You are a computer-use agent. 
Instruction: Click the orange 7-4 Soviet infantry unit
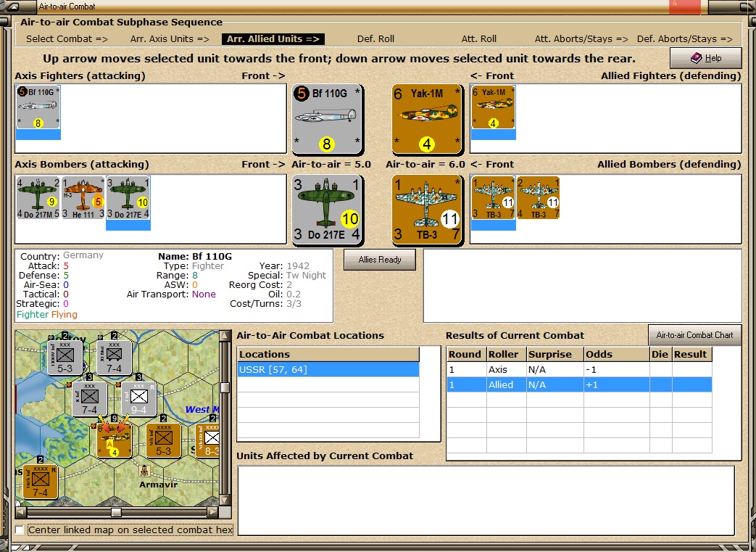point(41,482)
